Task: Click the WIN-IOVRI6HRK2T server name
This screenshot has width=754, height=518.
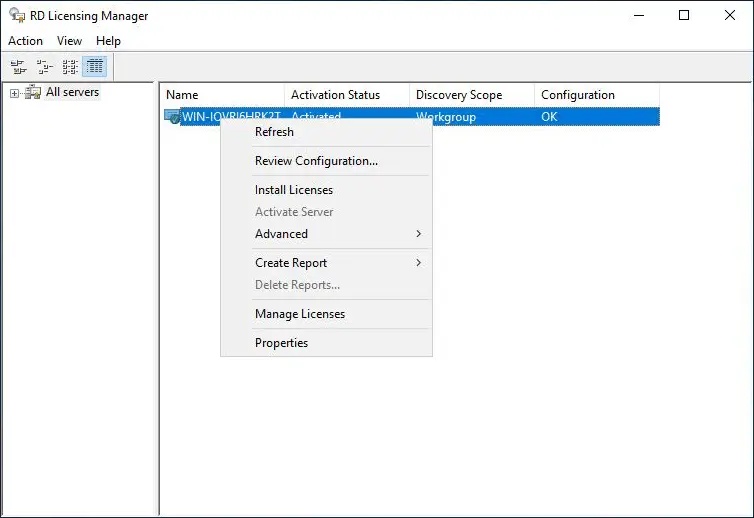Action: 231,115
